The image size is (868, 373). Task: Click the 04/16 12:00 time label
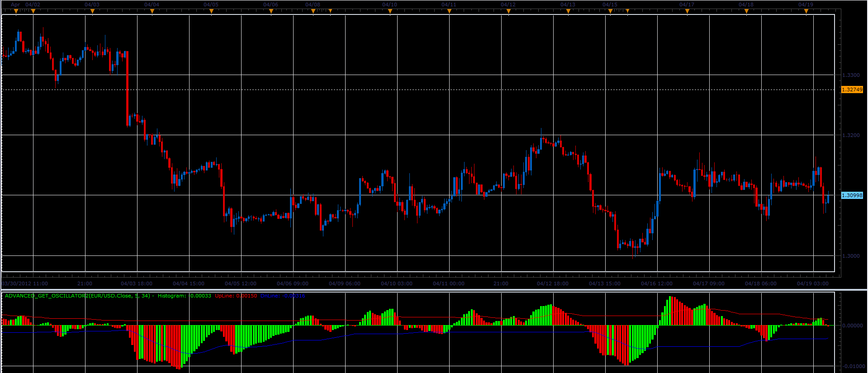657,283
